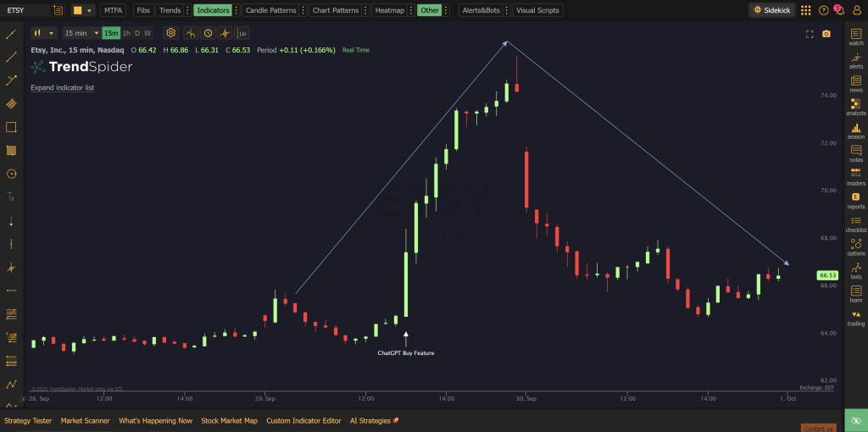This screenshot has width=868, height=432.
Task: Enter fullscreen chart mode
Action: click(810, 34)
